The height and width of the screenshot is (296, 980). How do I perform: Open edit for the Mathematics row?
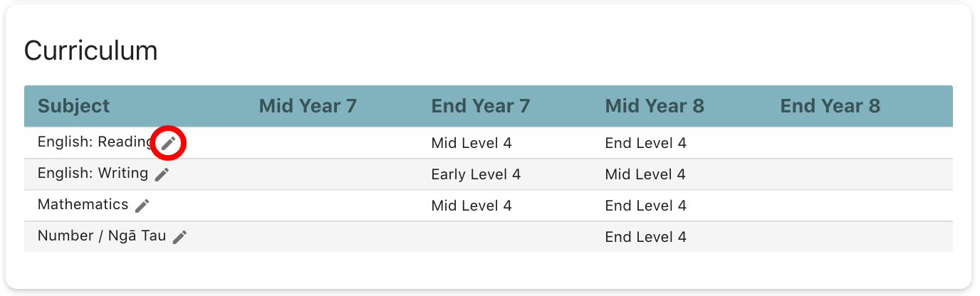[x=142, y=206]
